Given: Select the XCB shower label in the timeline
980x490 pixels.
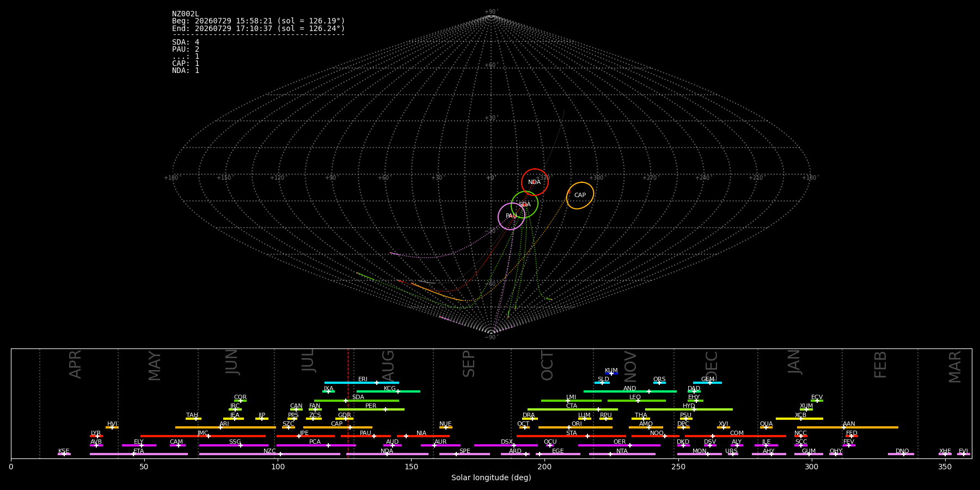Looking at the screenshot, I should point(800,415).
